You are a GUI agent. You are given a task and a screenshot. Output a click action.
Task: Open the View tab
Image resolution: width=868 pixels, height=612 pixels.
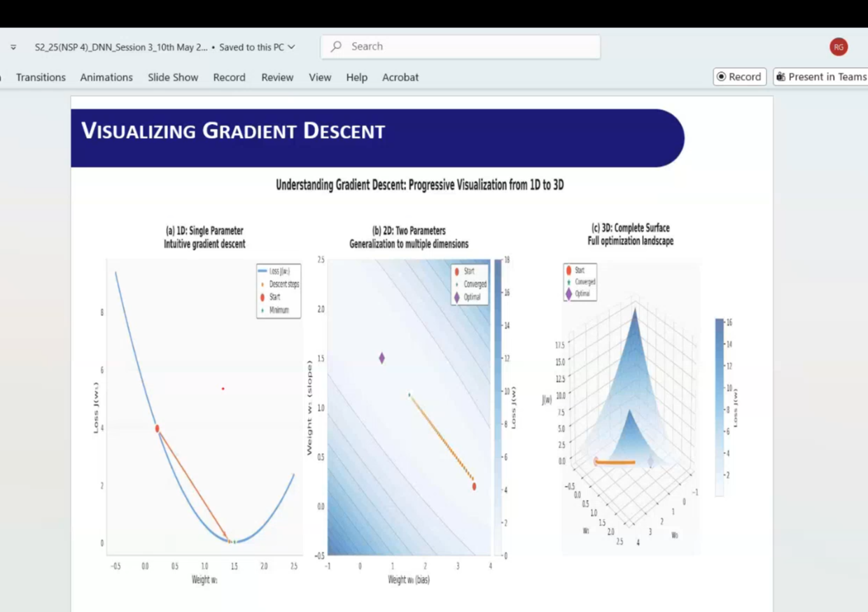click(x=320, y=77)
